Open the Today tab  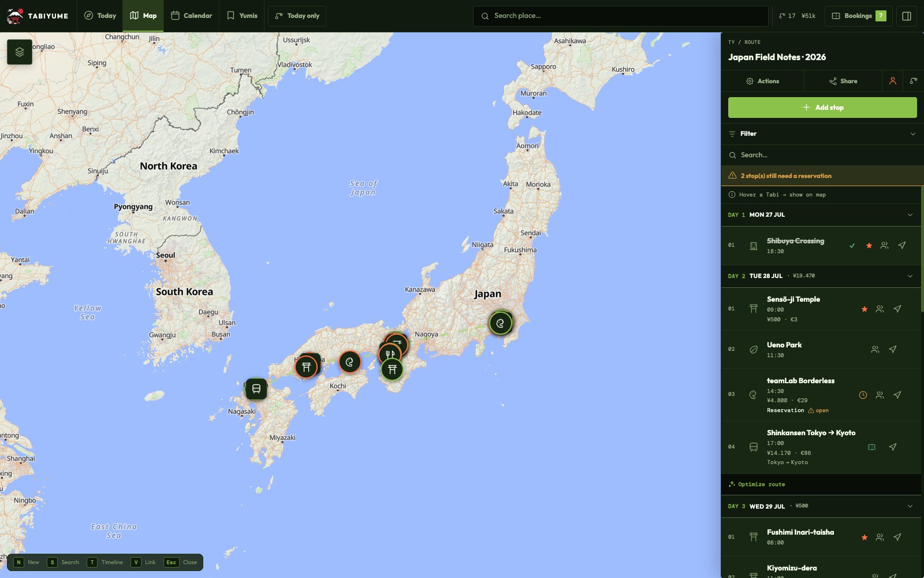[100, 16]
